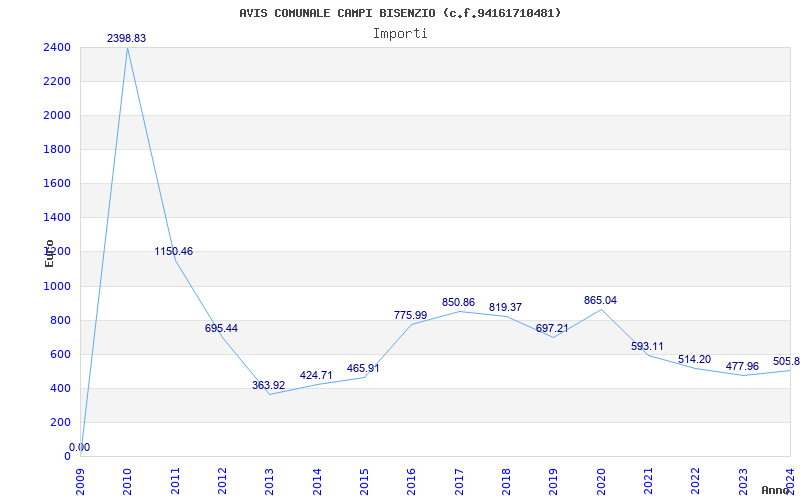
Task: Click the 697.21 data label
Action: (553, 329)
